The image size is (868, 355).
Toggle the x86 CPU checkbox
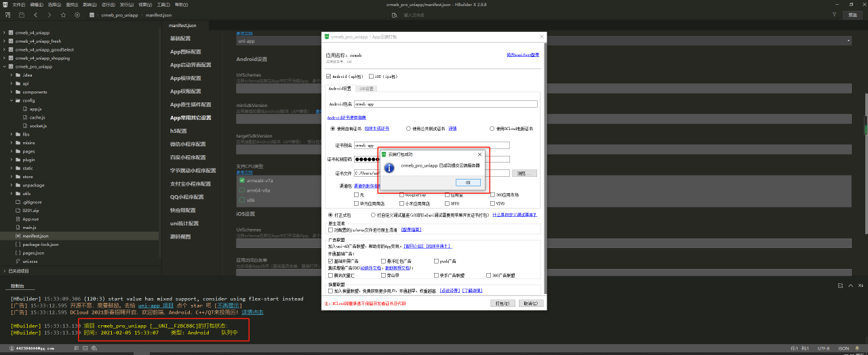pyautogui.click(x=242, y=200)
